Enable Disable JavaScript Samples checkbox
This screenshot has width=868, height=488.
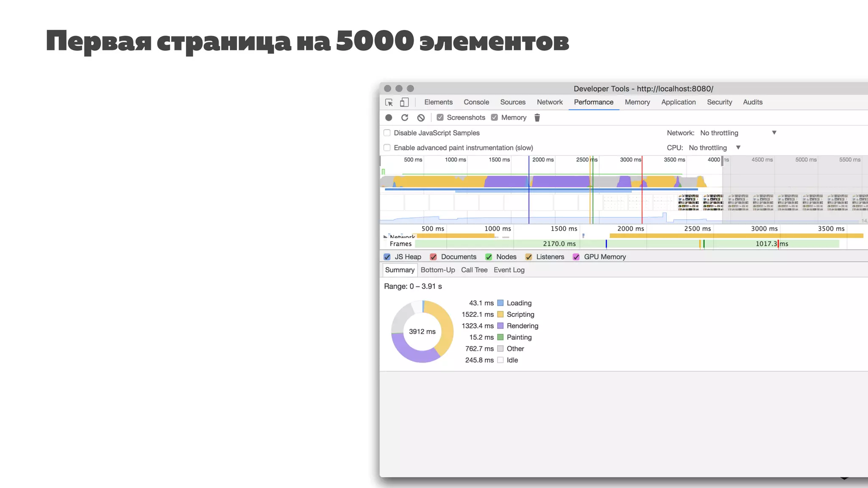pyautogui.click(x=387, y=133)
